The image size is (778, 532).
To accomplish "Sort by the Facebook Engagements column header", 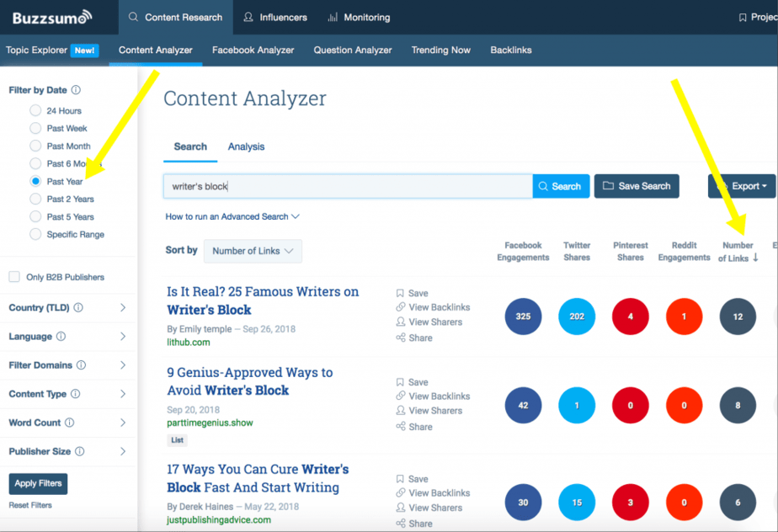I will (x=523, y=251).
